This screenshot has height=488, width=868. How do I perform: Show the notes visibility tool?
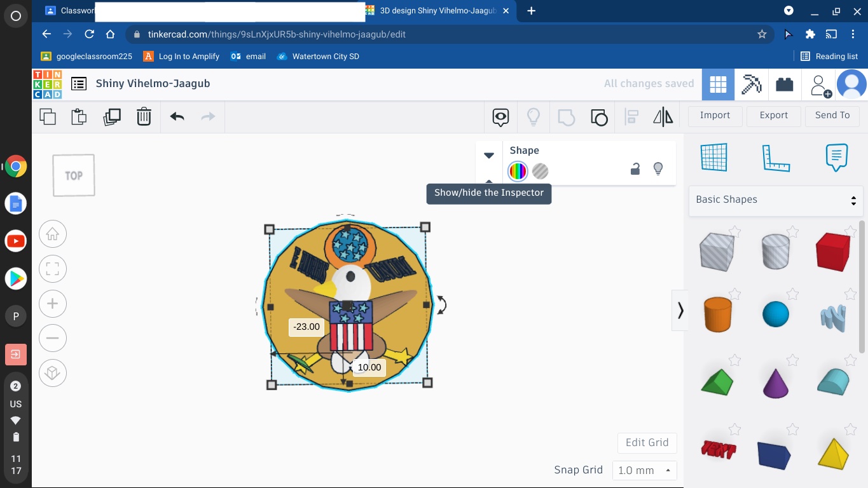(501, 117)
